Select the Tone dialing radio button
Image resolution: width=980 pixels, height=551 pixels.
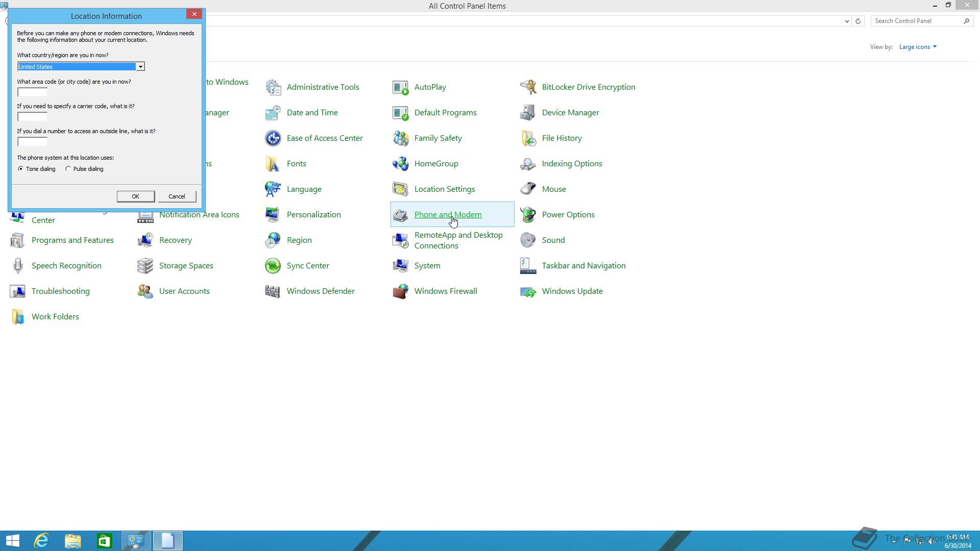pyautogui.click(x=20, y=169)
